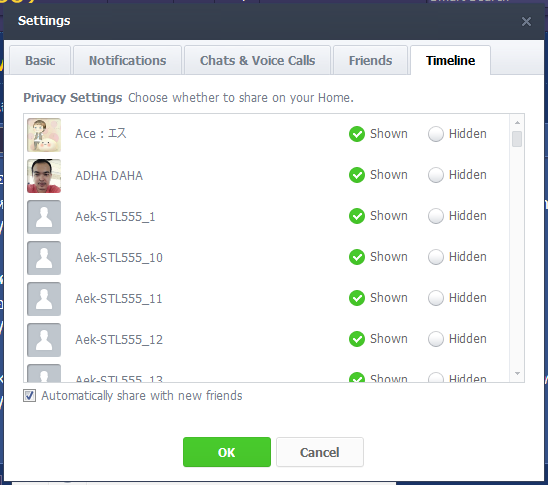Confirm settings with the OK button
The image size is (548, 485).
click(227, 452)
